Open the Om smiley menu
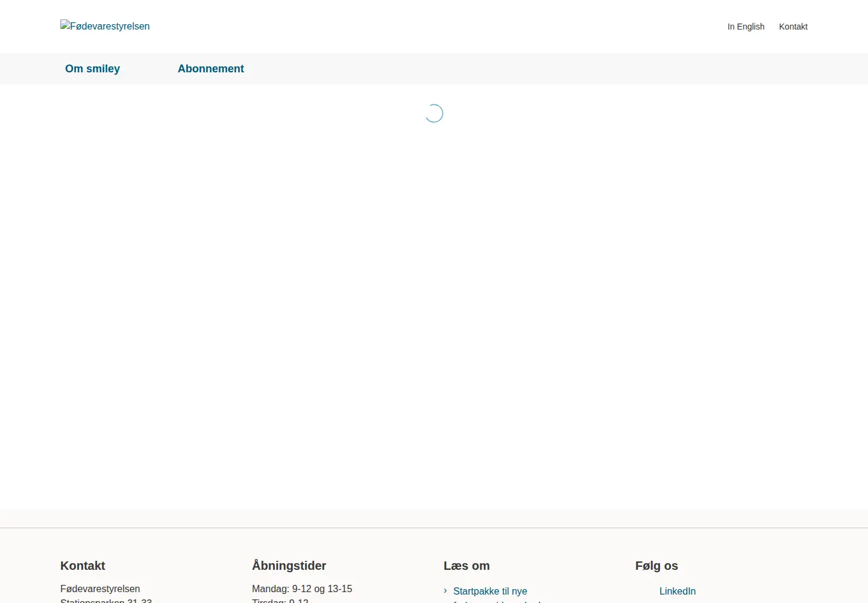This screenshot has height=603, width=868. tap(93, 69)
